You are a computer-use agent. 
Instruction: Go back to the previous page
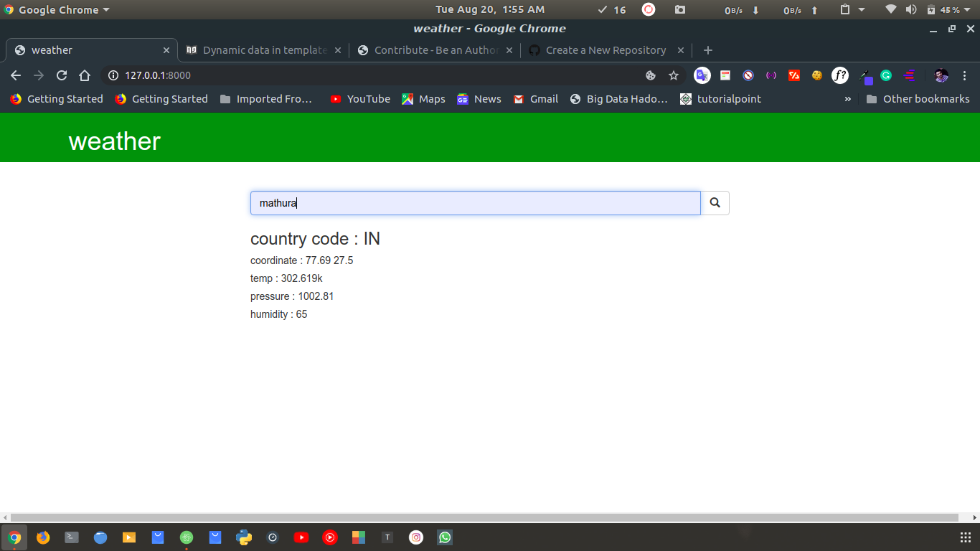[16, 75]
